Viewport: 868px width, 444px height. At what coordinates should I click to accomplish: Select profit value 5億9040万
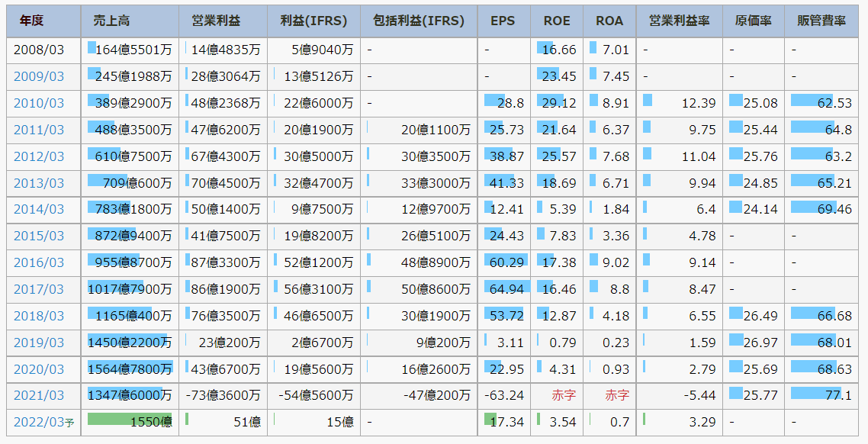tap(322, 50)
